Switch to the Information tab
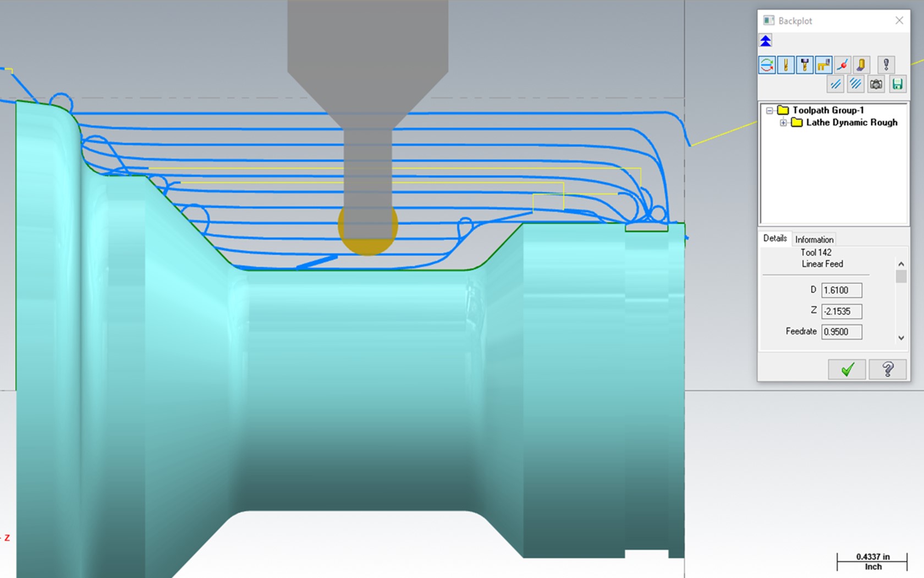This screenshot has height=578, width=924. tap(814, 239)
